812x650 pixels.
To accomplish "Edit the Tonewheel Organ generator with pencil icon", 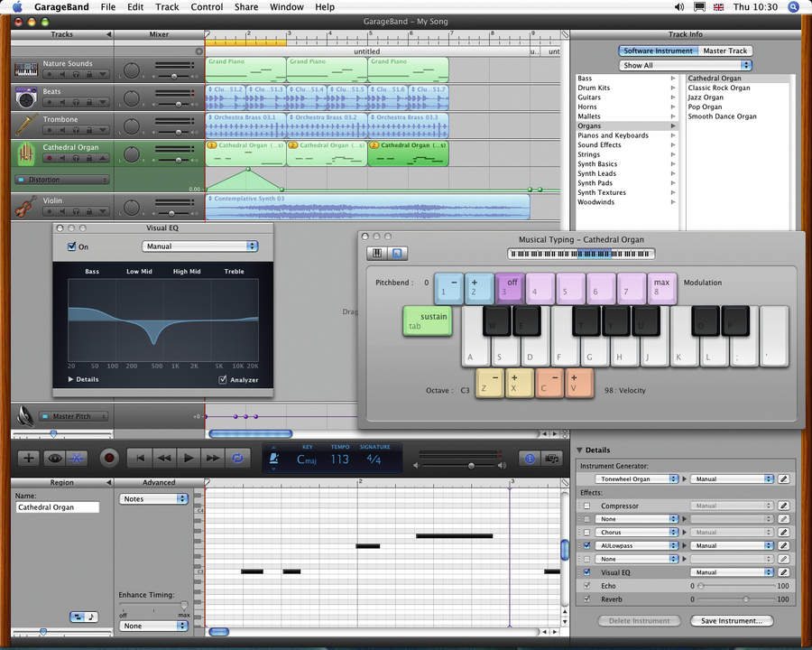I will (x=784, y=479).
